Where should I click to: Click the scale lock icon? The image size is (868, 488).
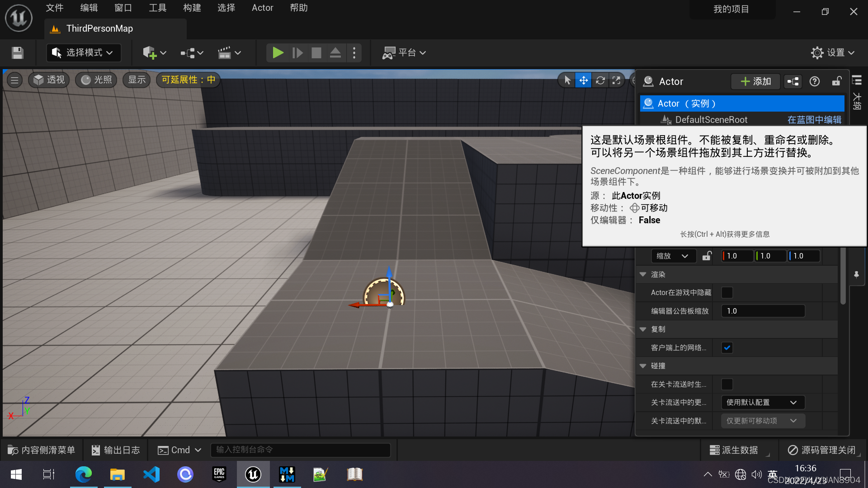[x=707, y=256]
